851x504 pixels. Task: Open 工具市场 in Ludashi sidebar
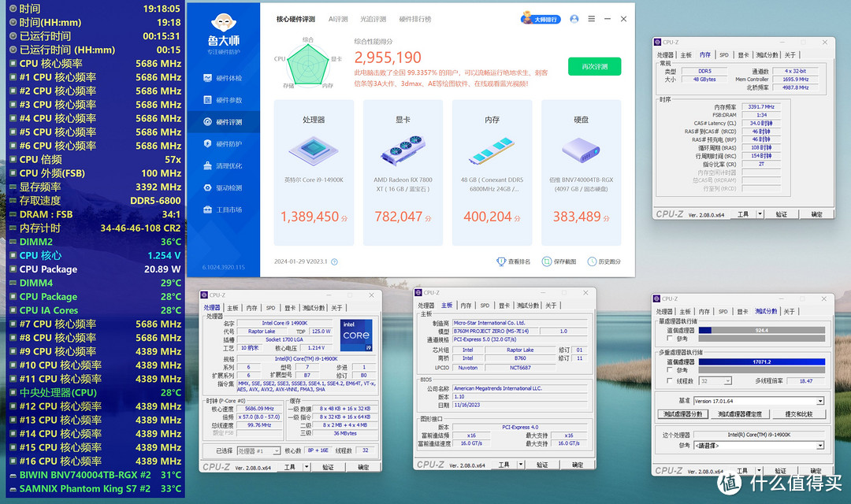[x=223, y=209]
